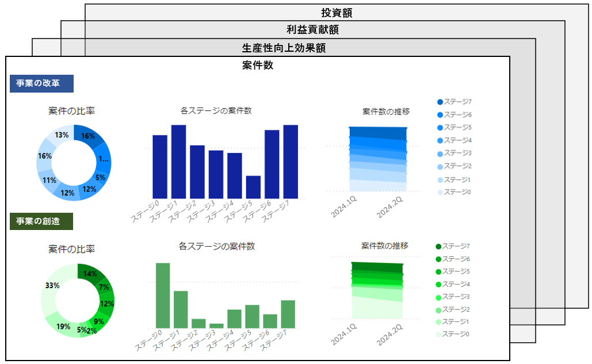Viewport: 592px width, 364px height.
Task: Select the green ステージ1 bar
Action: point(181,310)
